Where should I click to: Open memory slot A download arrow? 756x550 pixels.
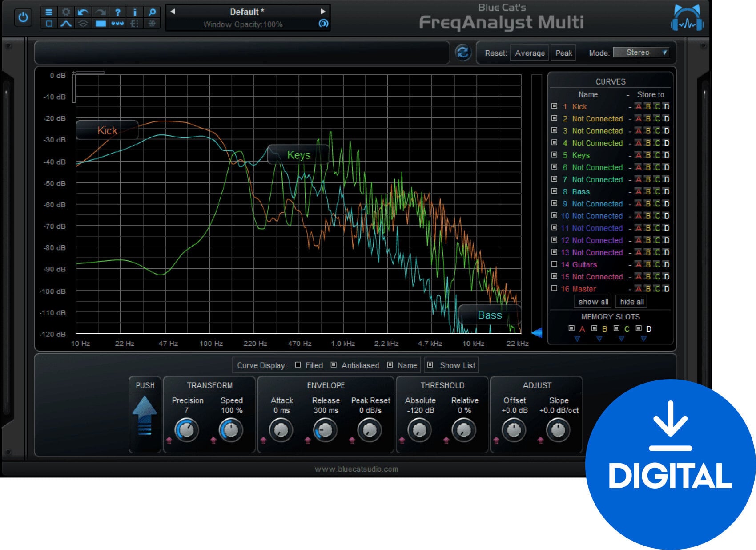coord(578,338)
